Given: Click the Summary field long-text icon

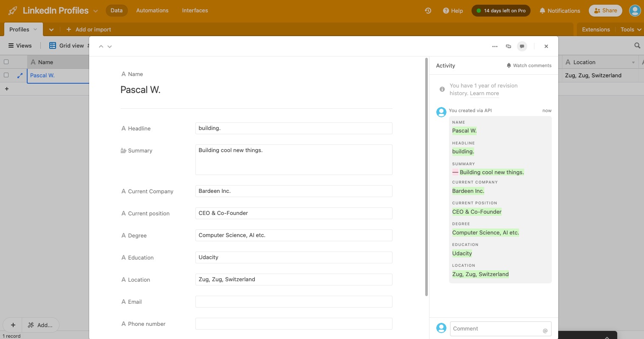Looking at the screenshot, I should pyautogui.click(x=123, y=150).
